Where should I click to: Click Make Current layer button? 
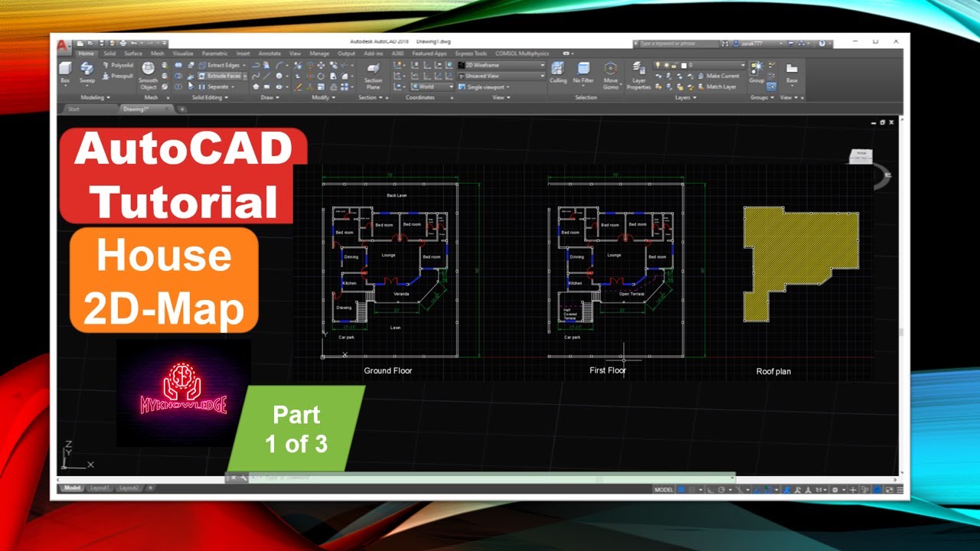pos(717,76)
